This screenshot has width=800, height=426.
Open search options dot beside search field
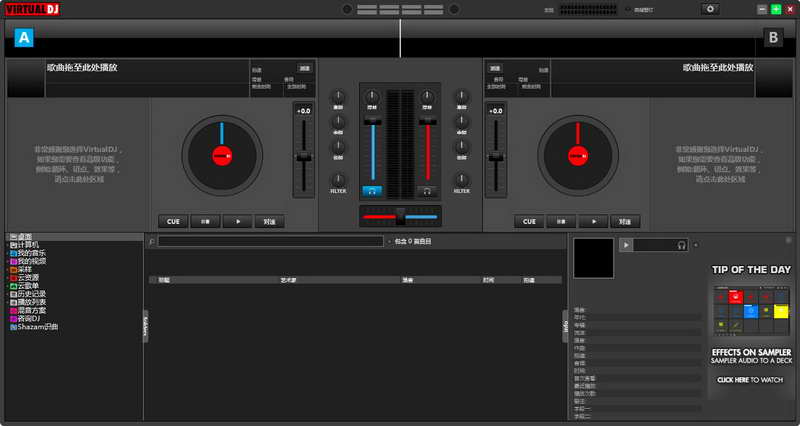[389, 241]
